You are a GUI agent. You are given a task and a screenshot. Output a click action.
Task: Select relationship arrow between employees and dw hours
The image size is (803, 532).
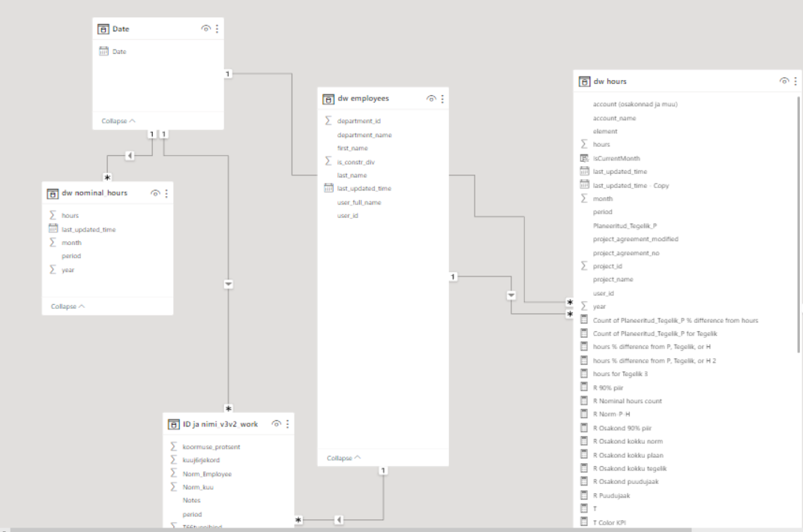511,295
